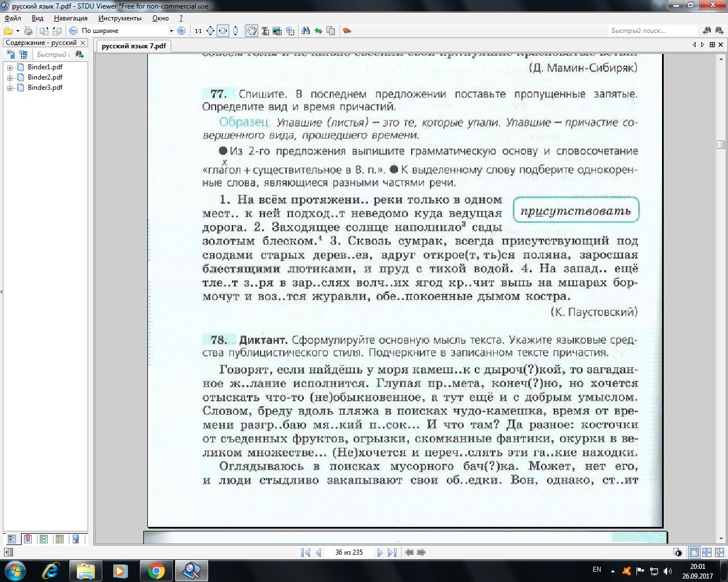Viewport: 728px width, 582px height.
Task: Go to the next page arrow
Action: coord(379,552)
